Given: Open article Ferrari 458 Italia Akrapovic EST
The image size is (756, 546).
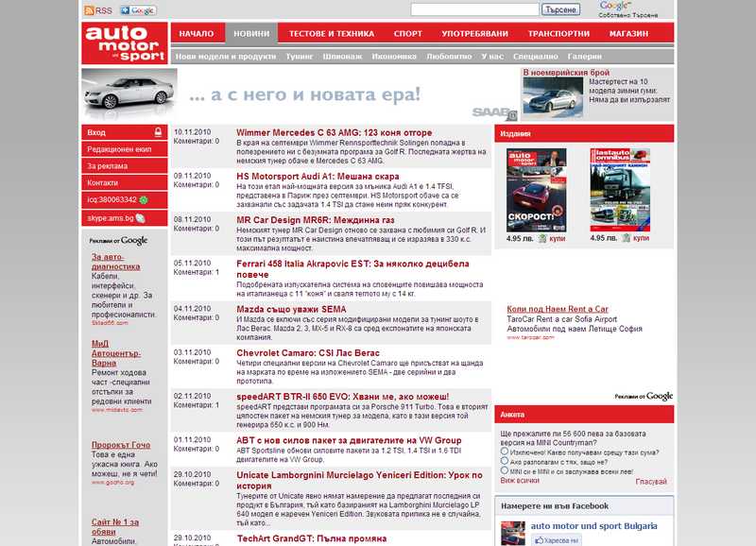Looking at the screenshot, I should (x=352, y=269).
